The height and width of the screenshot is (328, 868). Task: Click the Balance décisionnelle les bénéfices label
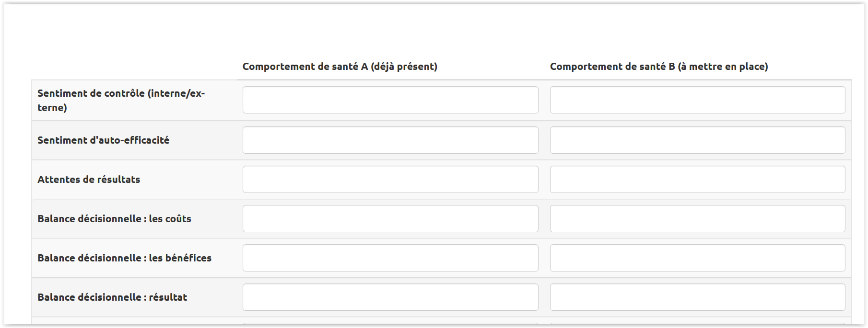(x=124, y=258)
